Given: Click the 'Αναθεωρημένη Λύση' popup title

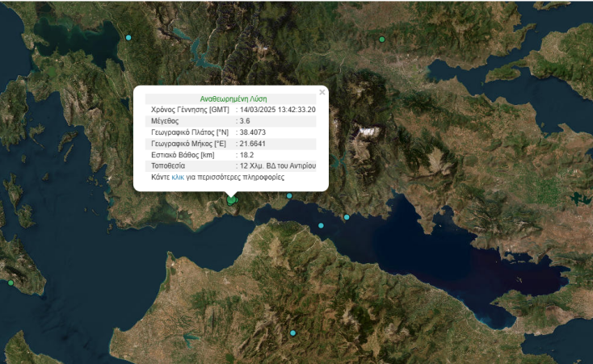Looking at the screenshot, I should (233, 98).
